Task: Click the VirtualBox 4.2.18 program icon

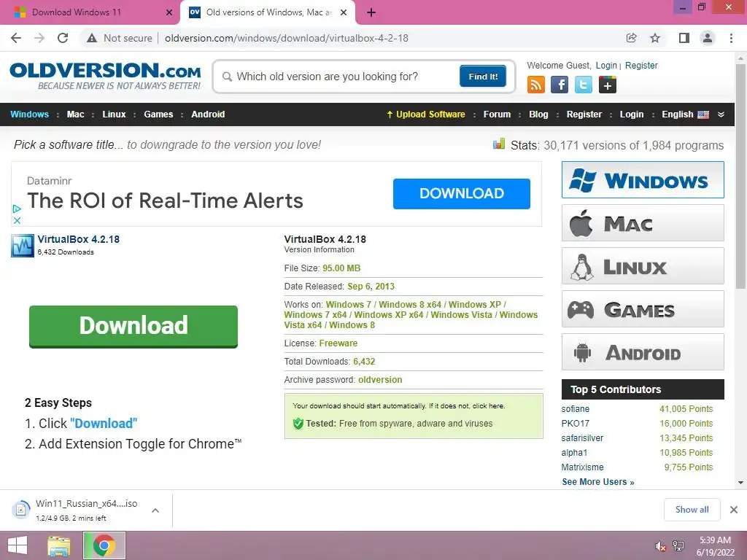Action: pos(23,246)
